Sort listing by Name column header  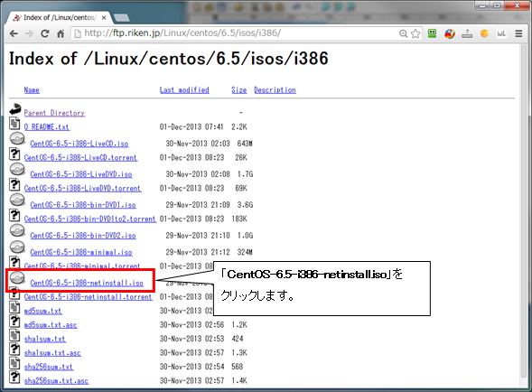(x=32, y=90)
